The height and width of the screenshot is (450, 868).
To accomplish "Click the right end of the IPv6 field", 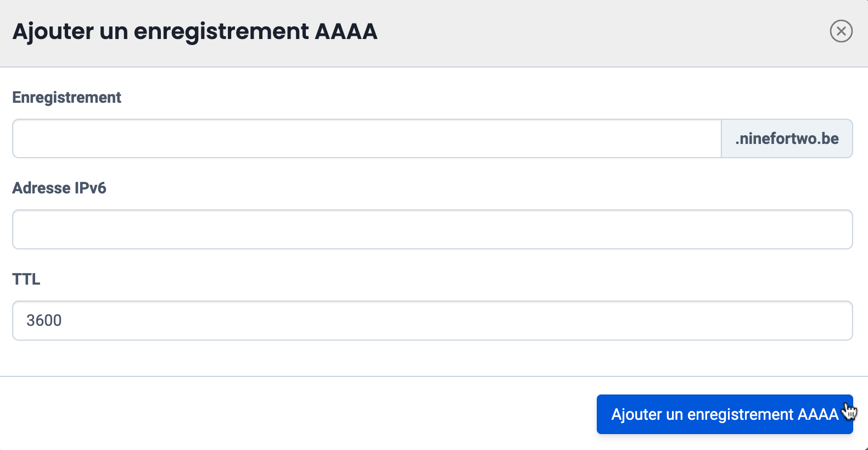I will [x=824, y=229].
